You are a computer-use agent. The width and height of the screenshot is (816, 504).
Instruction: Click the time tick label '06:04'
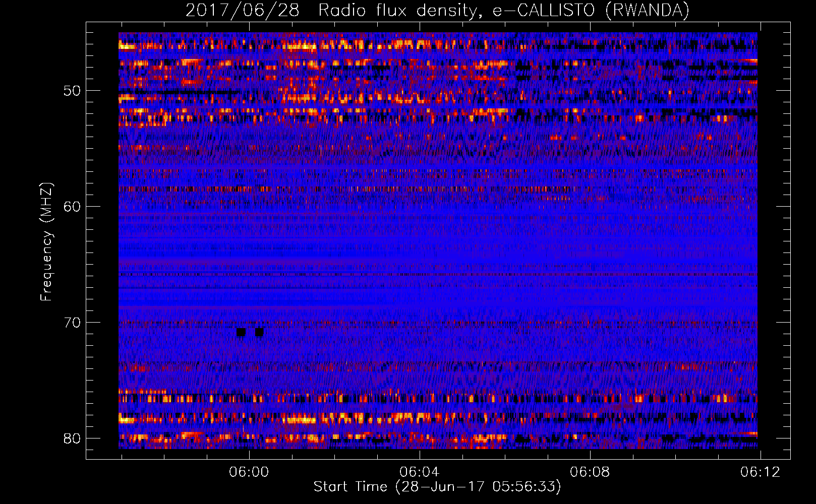pos(419,472)
